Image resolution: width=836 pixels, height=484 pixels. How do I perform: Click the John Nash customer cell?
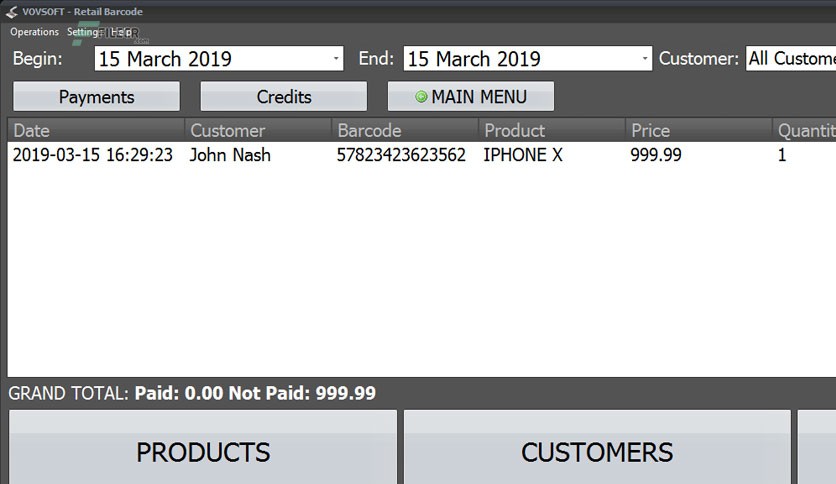tap(230, 155)
